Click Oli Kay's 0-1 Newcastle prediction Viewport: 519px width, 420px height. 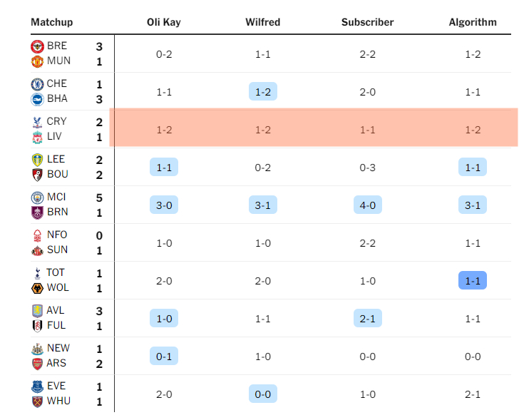click(163, 357)
